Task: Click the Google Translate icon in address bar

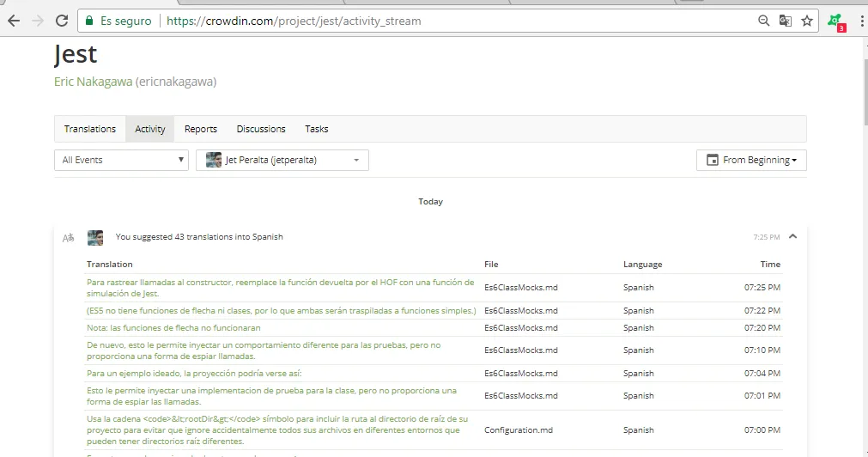Action: click(785, 21)
